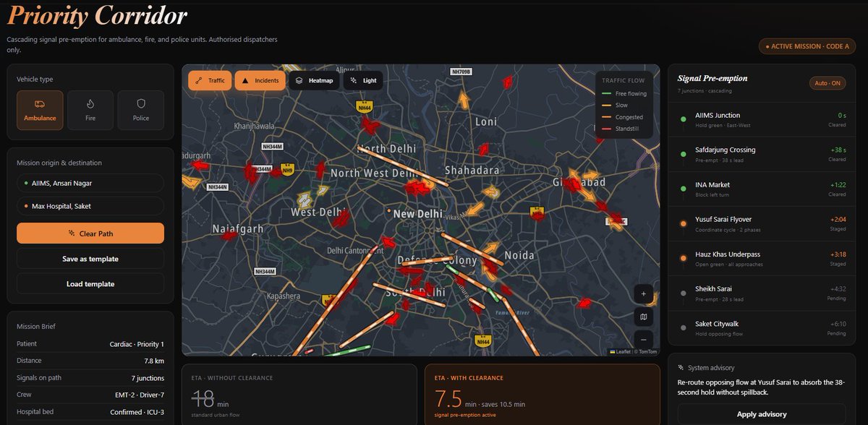The image size is (868, 425).
Task: Open the map style selector icon
Action: pos(644,317)
